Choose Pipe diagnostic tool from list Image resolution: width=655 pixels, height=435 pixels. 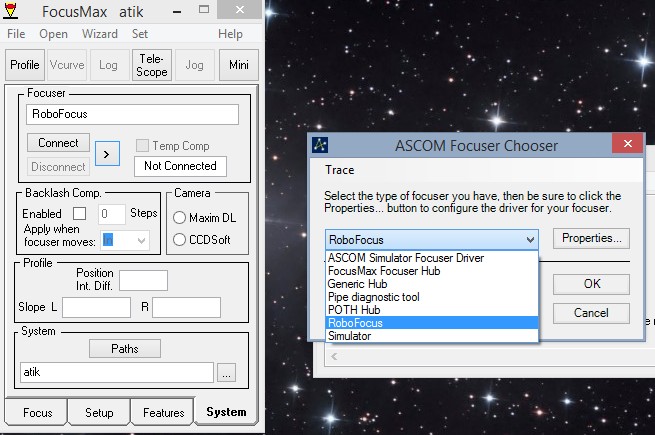(x=432, y=297)
